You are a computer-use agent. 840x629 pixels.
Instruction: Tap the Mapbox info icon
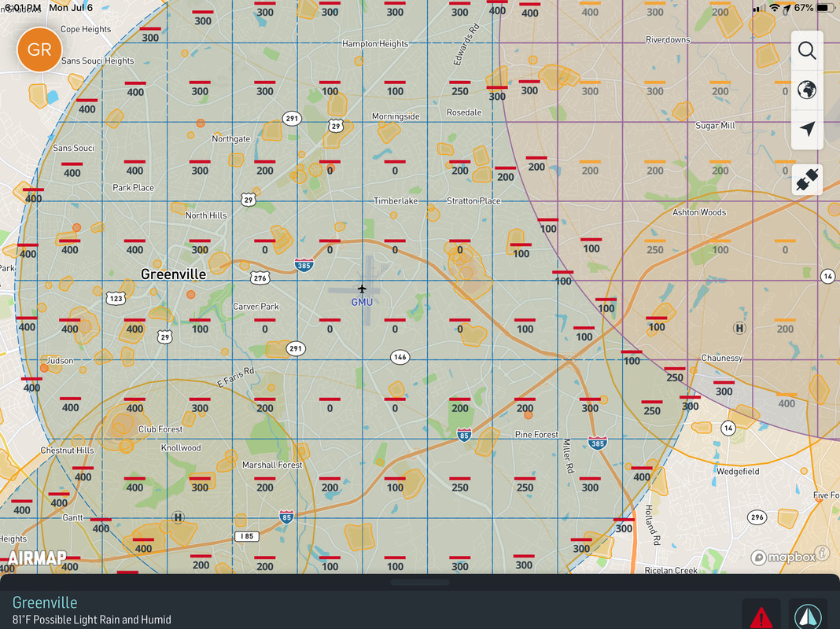click(822, 553)
